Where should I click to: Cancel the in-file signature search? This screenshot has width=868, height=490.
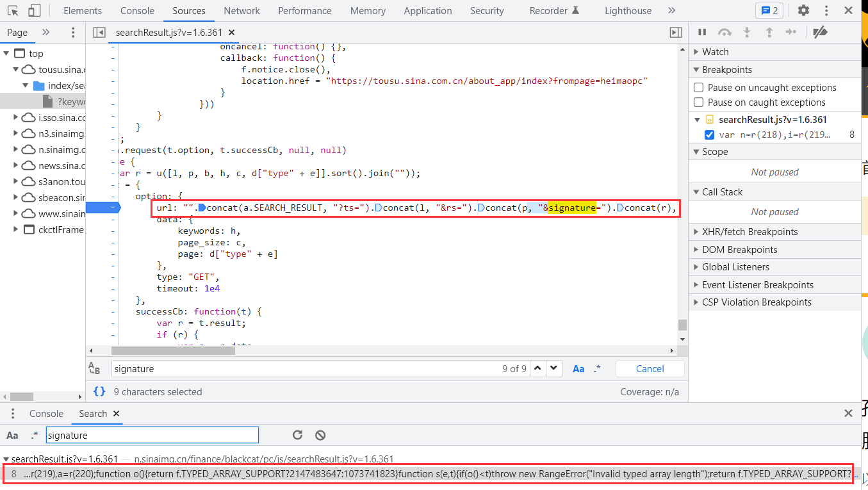[x=650, y=368]
